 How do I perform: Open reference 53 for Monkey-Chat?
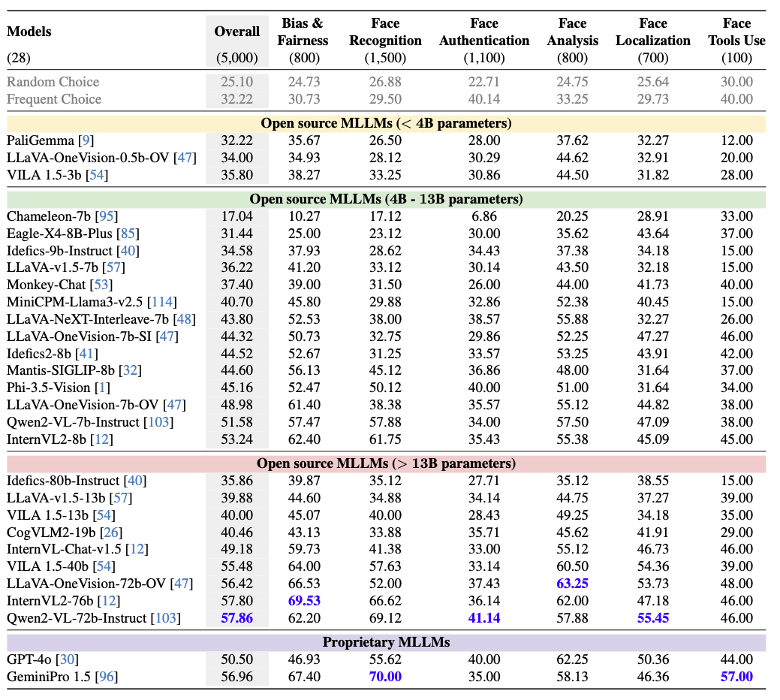[x=99, y=285]
